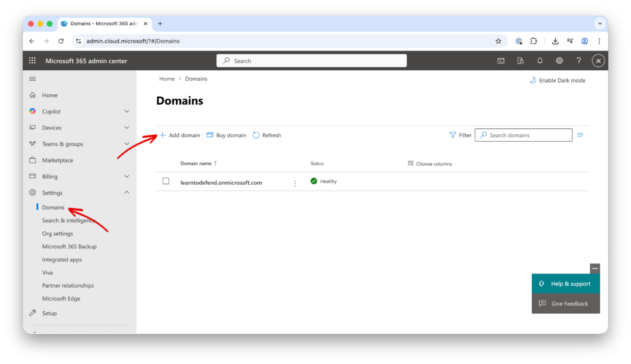This screenshot has height=364, width=631.
Task: Open the Filter funnel icon
Action: click(452, 135)
